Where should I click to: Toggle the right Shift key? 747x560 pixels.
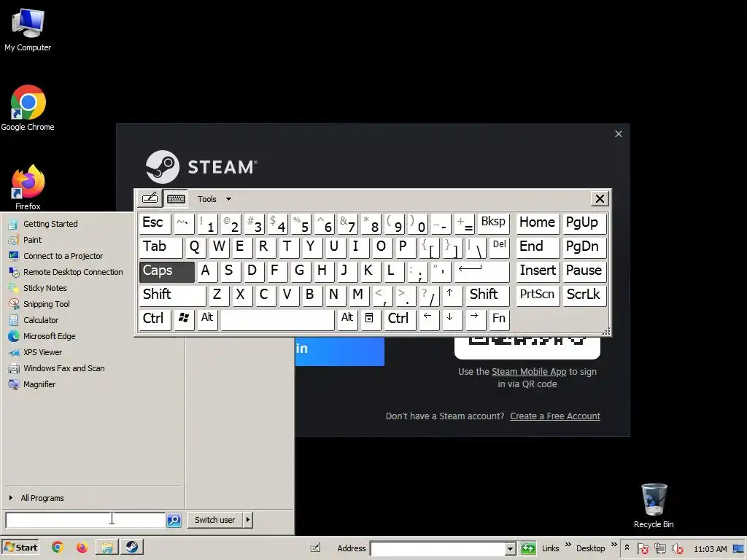click(x=488, y=295)
